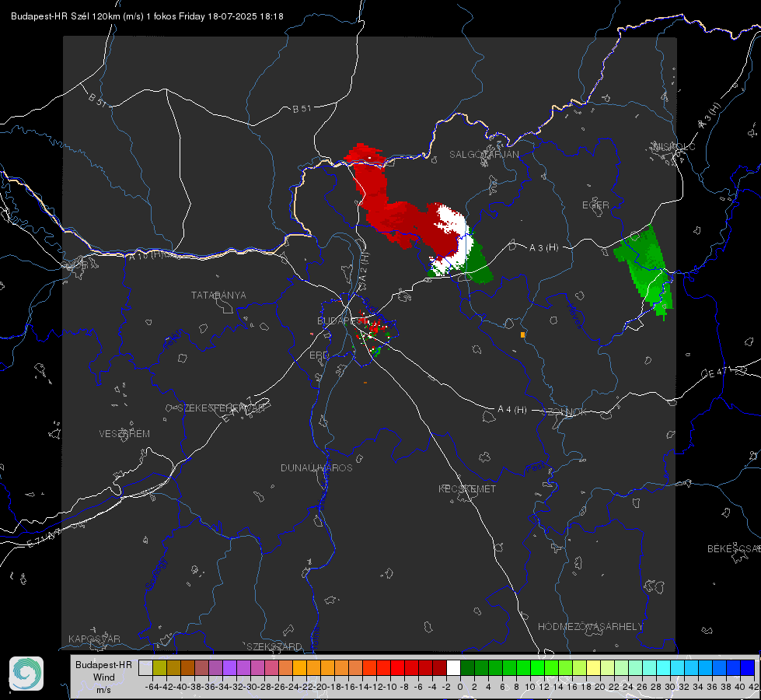The width and height of the screenshot is (761, 700).
Task: Click the DUNAUJVAROS city label
Action: (x=316, y=467)
